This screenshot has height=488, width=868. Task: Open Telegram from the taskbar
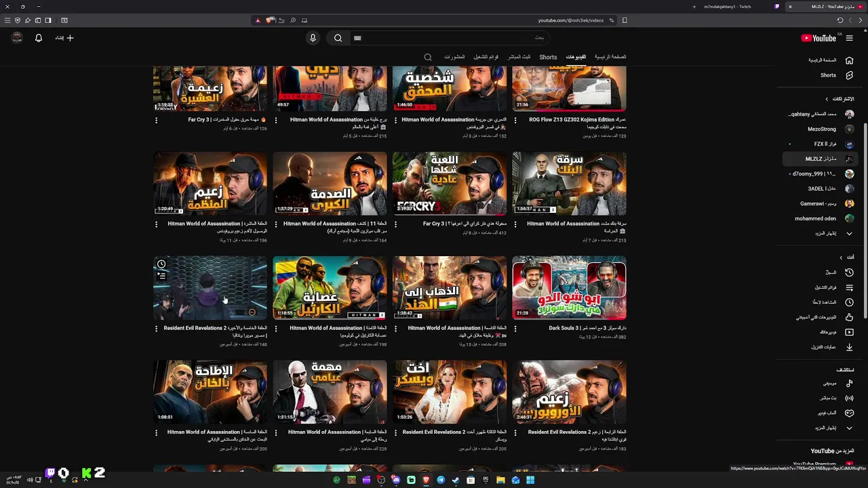(x=441, y=480)
